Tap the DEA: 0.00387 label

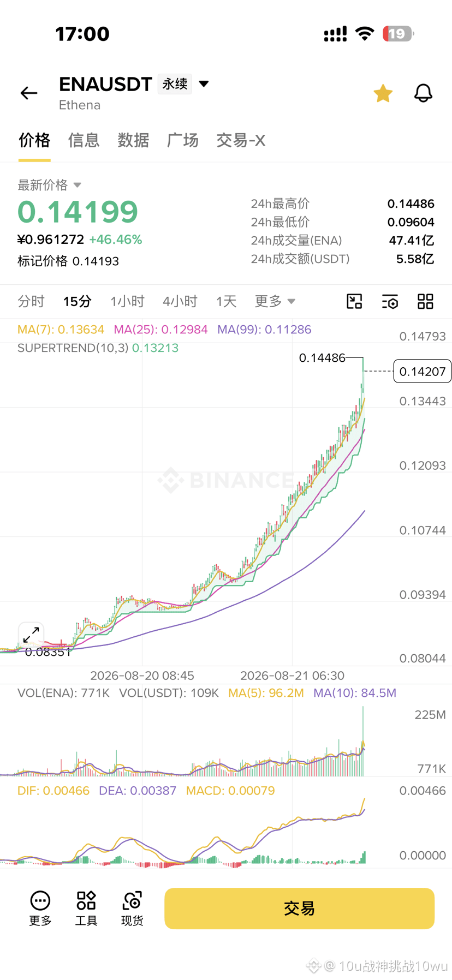pyautogui.click(x=138, y=791)
